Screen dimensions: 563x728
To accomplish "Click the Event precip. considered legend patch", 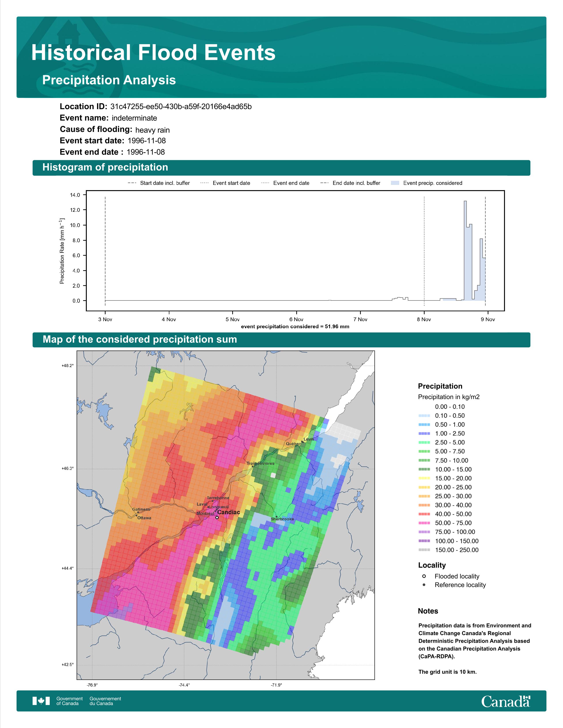I will (x=395, y=183).
